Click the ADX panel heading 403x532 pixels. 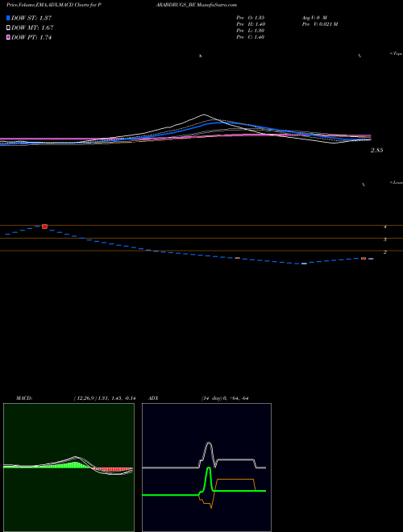(x=153, y=398)
